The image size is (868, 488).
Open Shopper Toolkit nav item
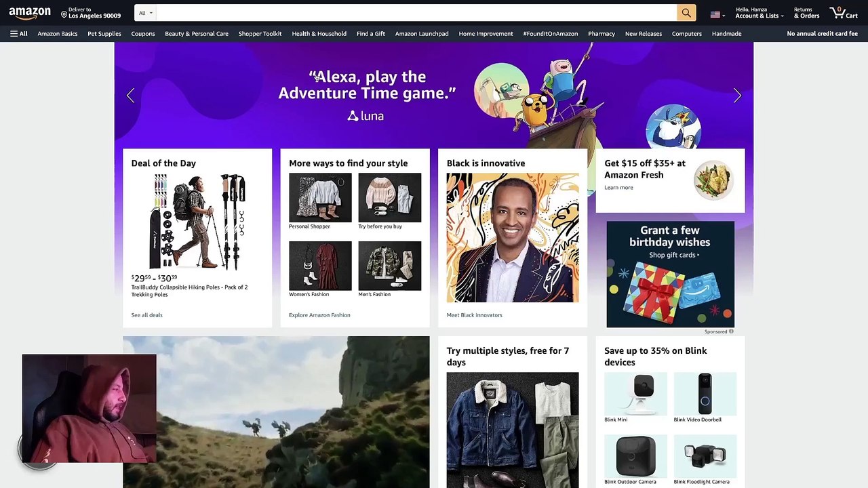(x=260, y=33)
